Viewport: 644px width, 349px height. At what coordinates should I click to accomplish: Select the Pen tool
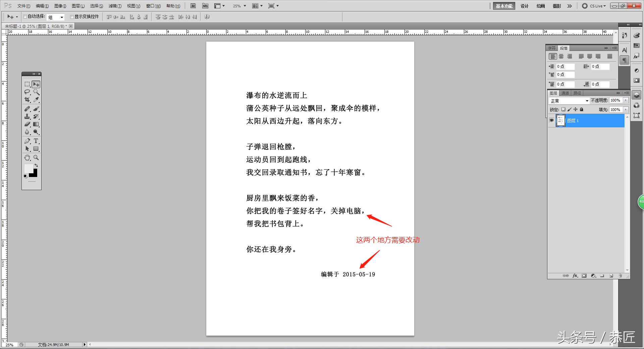(27, 140)
